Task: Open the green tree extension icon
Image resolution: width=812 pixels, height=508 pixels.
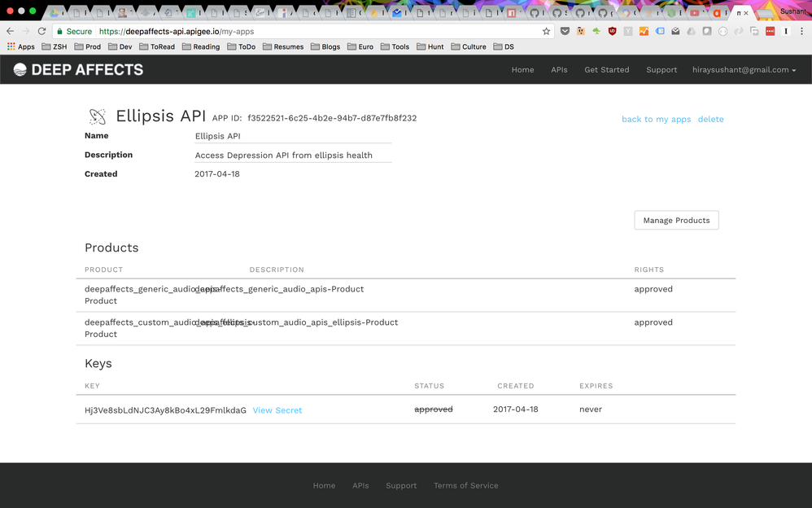Action: (596, 31)
